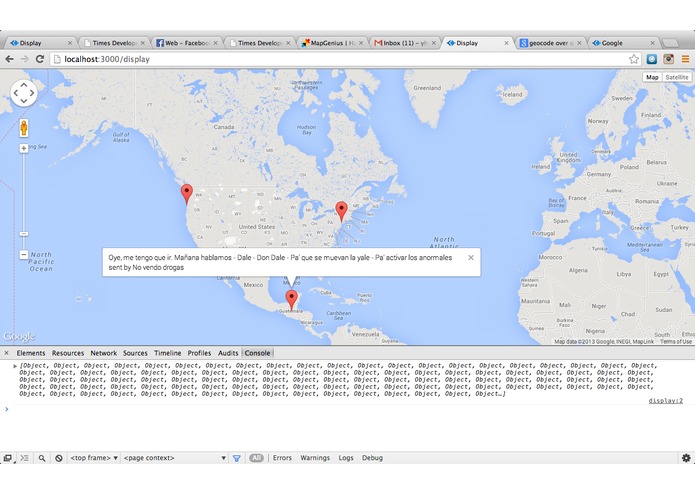This screenshot has height=494, width=695.
Task: Filter console by Warnings
Action: click(315, 458)
